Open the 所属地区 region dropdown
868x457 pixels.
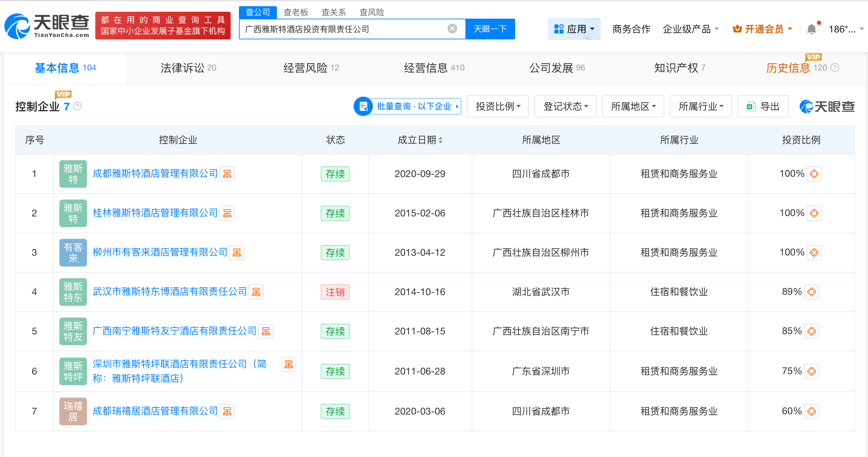[x=633, y=106]
